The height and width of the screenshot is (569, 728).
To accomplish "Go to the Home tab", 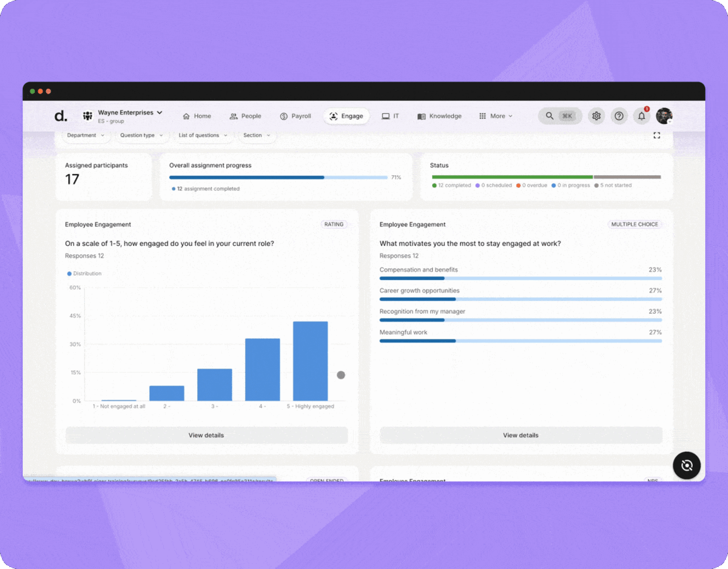I will [x=197, y=116].
